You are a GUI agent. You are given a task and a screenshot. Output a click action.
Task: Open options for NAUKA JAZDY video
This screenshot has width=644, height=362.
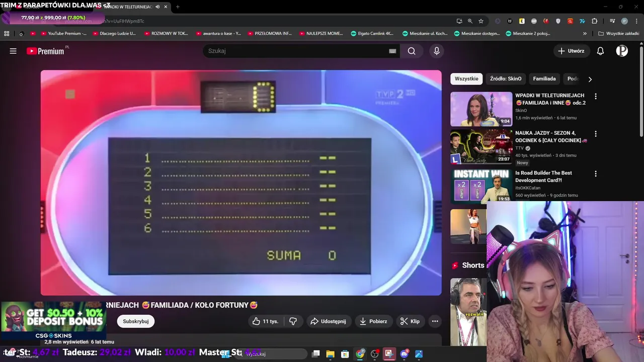point(596,134)
